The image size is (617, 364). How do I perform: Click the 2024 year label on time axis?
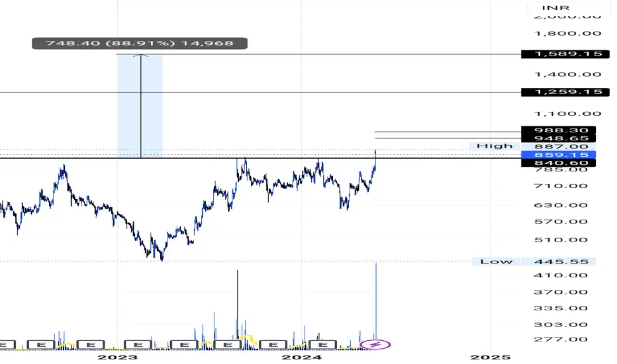tap(302, 357)
